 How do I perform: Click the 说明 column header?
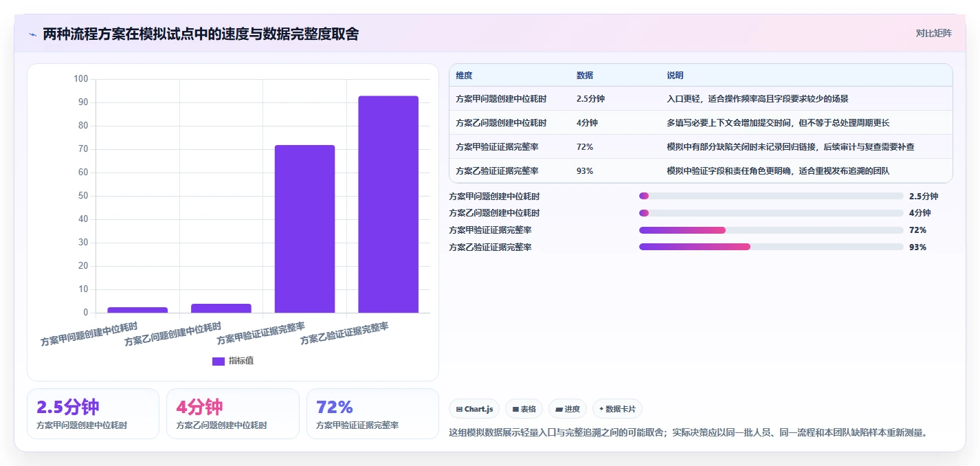coord(675,76)
